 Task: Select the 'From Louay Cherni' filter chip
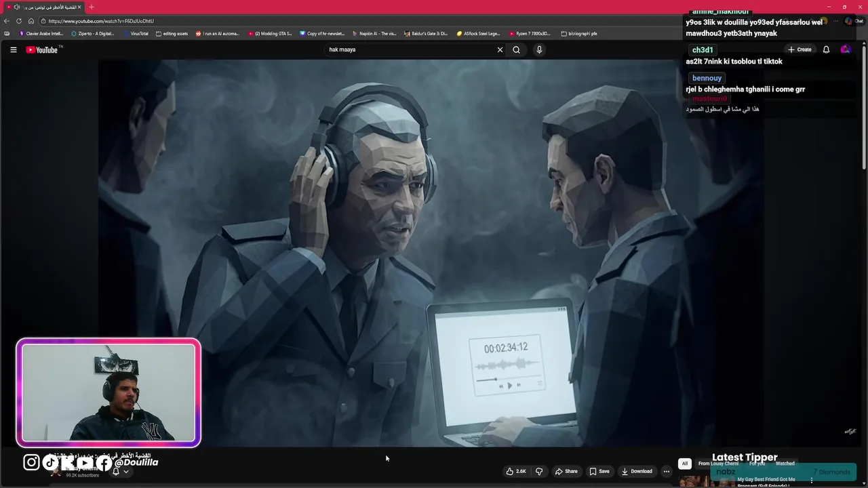(x=718, y=464)
